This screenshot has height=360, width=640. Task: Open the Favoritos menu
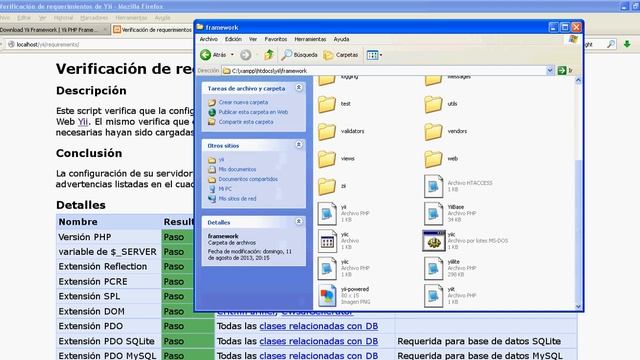[276, 39]
